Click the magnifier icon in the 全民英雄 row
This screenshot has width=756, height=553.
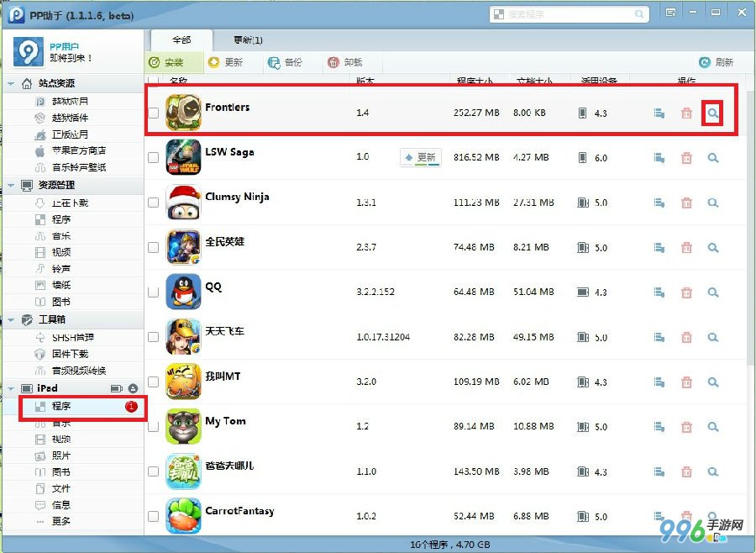point(712,248)
